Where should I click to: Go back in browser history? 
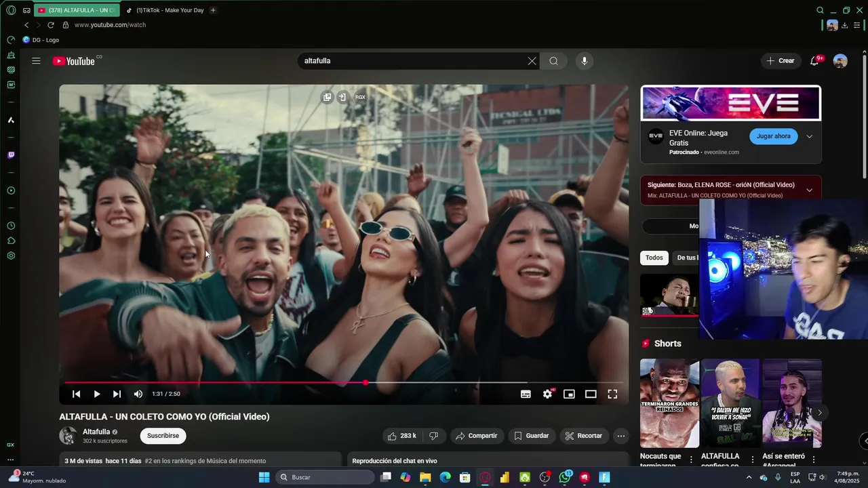(26, 25)
